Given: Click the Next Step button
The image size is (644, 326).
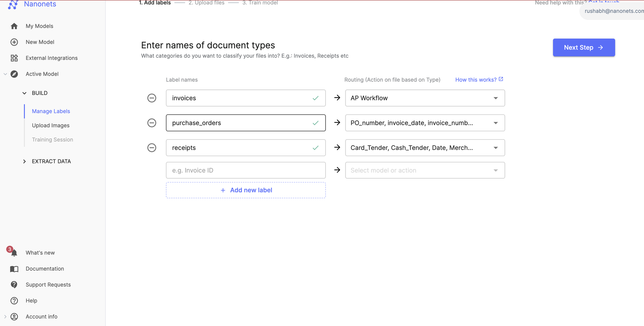Looking at the screenshot, I should (583, 47).
